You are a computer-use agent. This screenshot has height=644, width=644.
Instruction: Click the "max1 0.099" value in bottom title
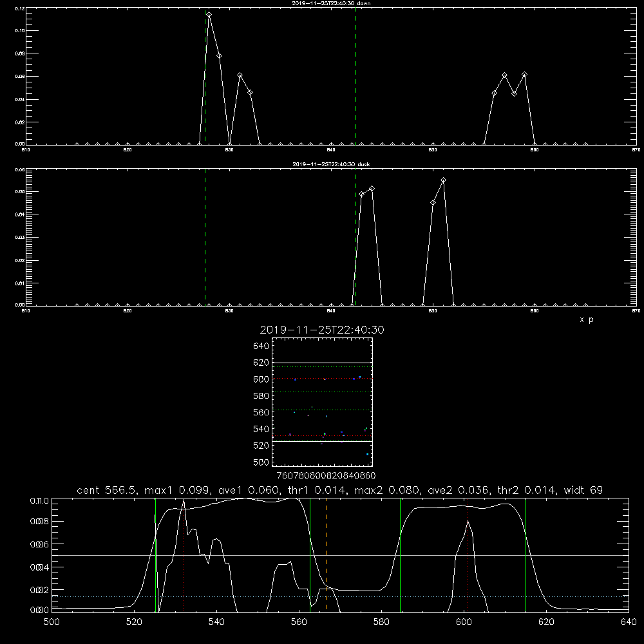[x=178, y=490]
